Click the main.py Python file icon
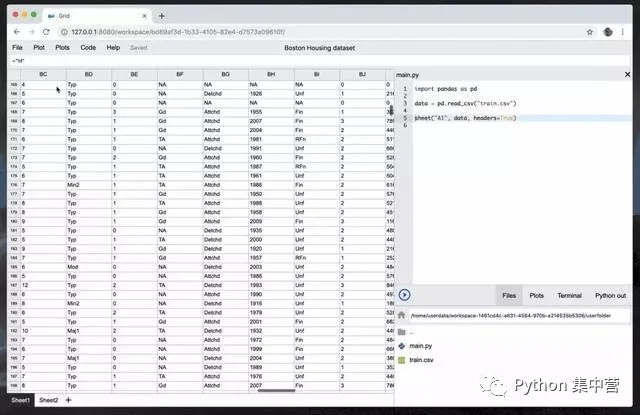Screen dimensions: 640x415 [402, 346]
